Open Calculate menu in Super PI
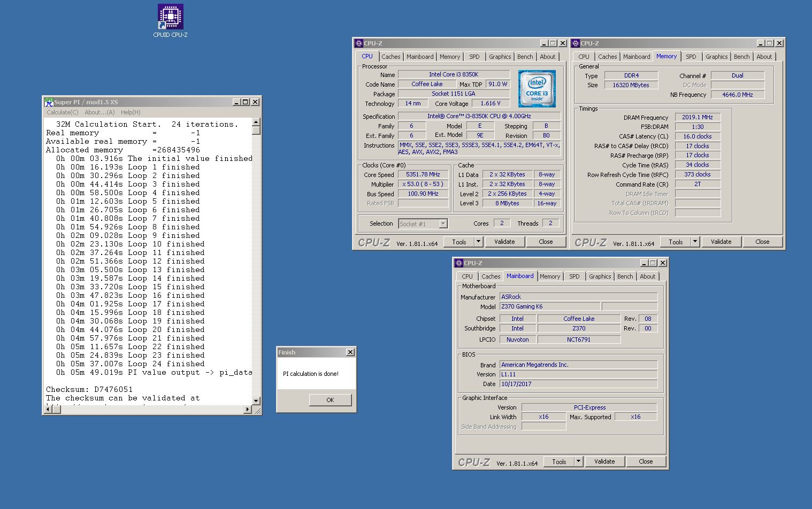This screenshot has height=509, width=812. click(62, 112)
